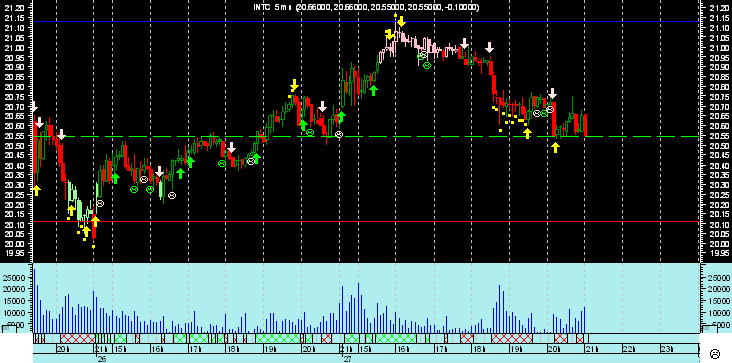Click the date label 26

click(102, 359)
